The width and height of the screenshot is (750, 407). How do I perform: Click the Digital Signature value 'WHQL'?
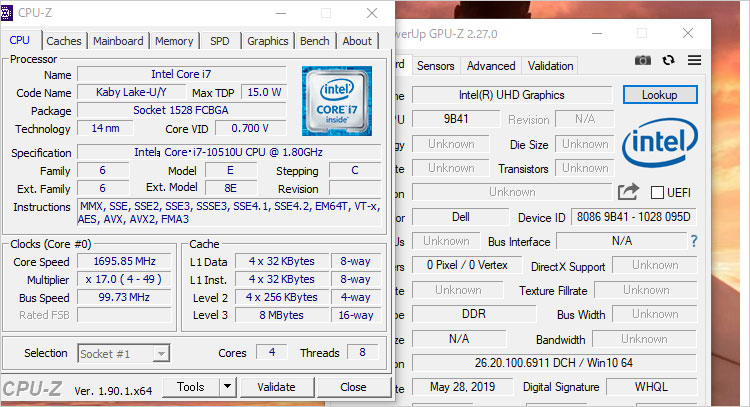(x=651, y=386)
